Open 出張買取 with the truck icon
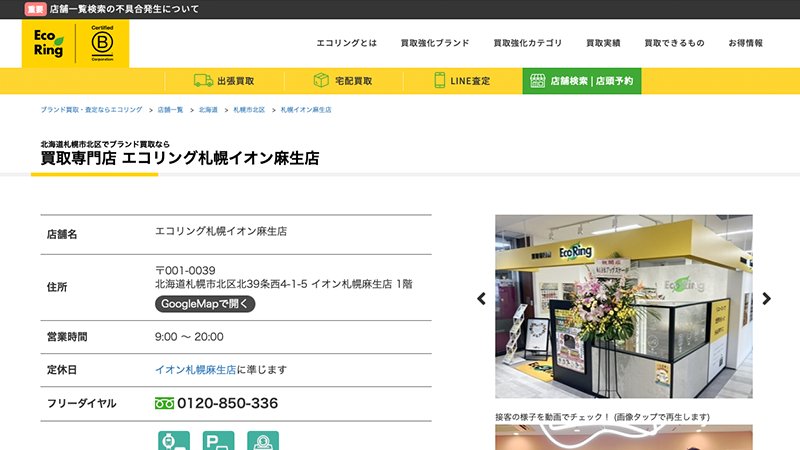Image resolution: width=800 pixels, height=450 pixels. click(224, 81)
